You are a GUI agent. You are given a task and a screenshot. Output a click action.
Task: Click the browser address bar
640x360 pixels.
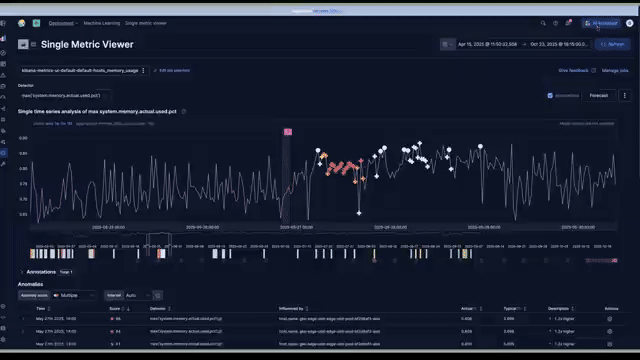pos(319,11)
